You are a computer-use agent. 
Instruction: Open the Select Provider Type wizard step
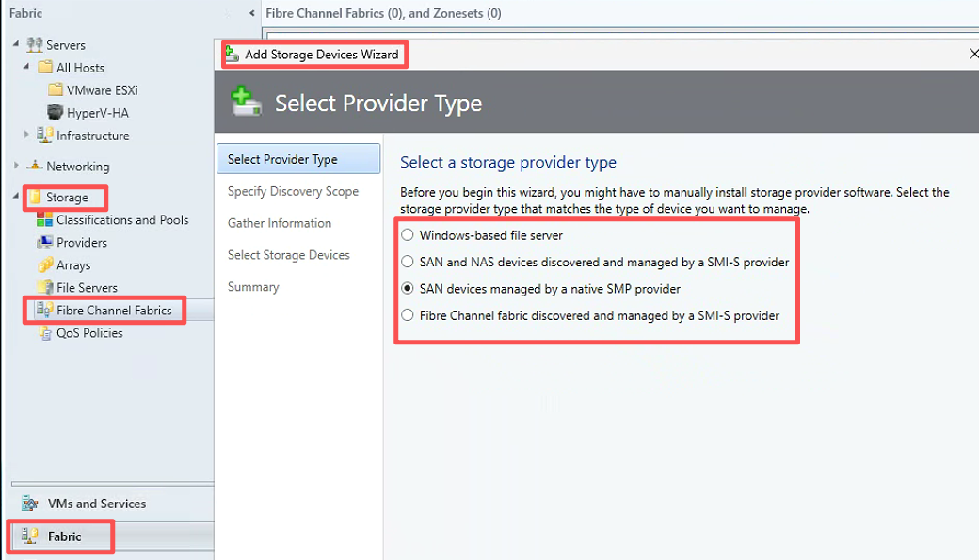point(298,159)
